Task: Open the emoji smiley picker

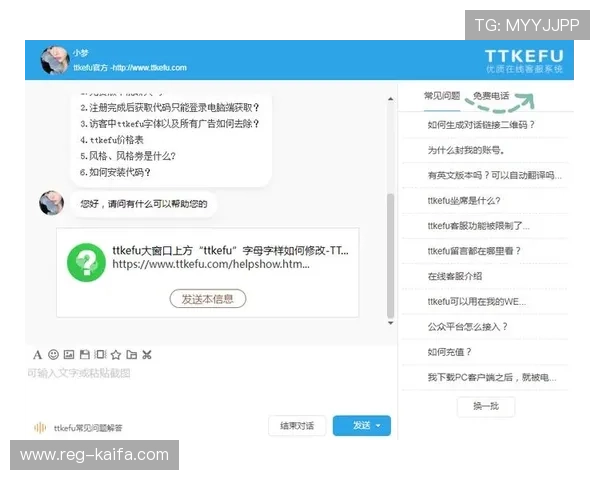Action: coord(53,354)
